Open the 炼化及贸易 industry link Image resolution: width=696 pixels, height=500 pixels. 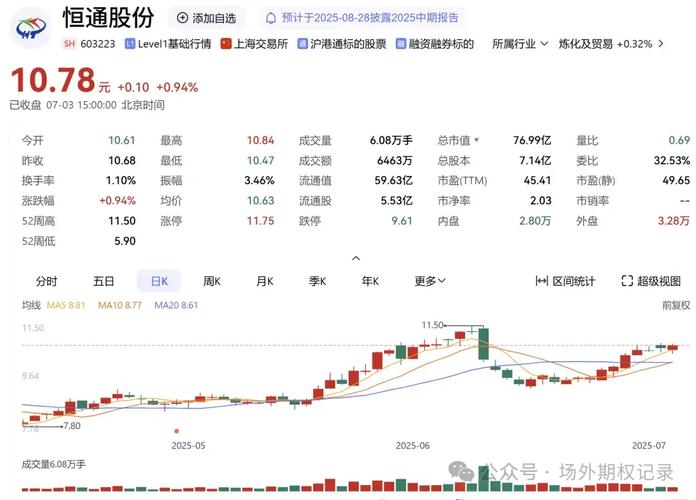click(605, 44)
